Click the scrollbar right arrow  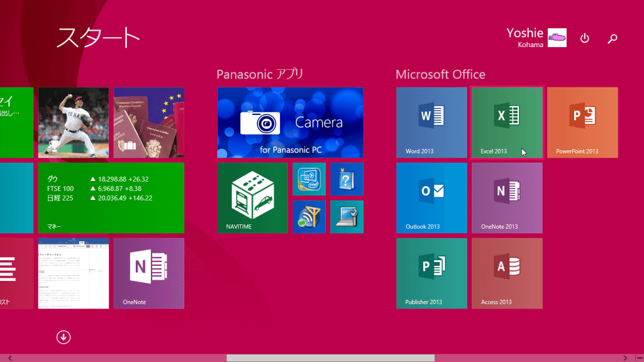tap(625, 358)
